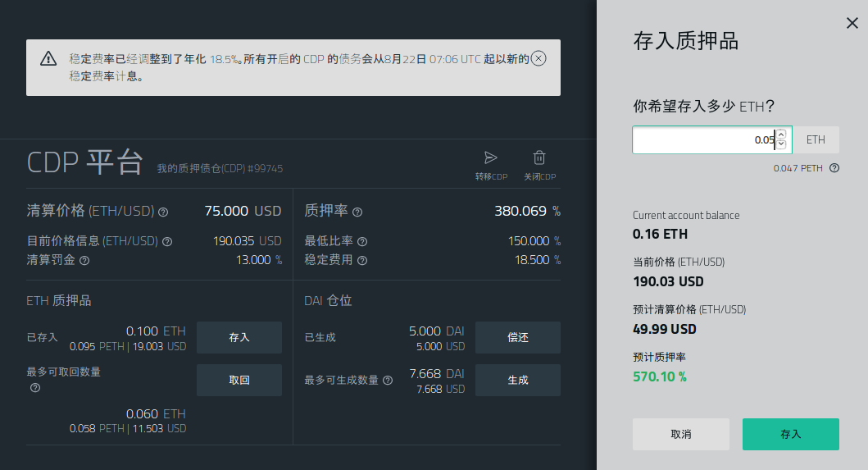Click the warning triangle icon in banner

click(48, 58)
